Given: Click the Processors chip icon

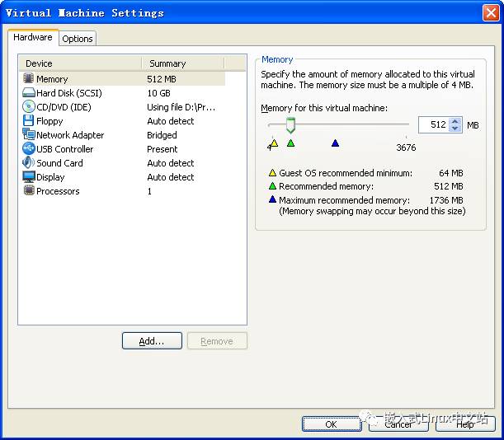Looking at the screenshot, I should tap(29, 190).
